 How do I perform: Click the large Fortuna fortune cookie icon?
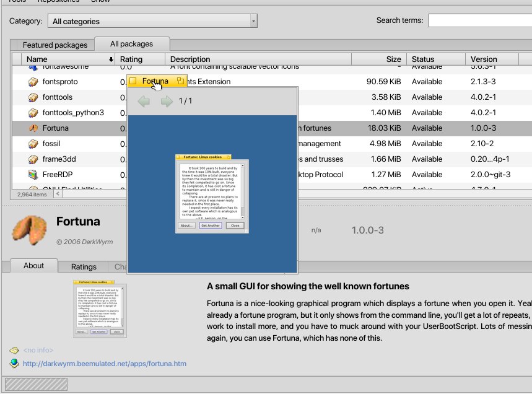[x=30, y=230]
